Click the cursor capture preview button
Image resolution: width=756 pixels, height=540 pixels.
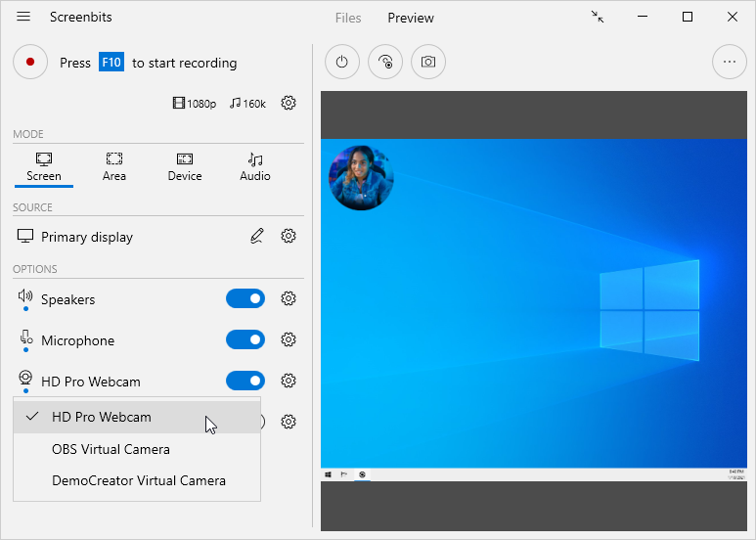[385, 62]
